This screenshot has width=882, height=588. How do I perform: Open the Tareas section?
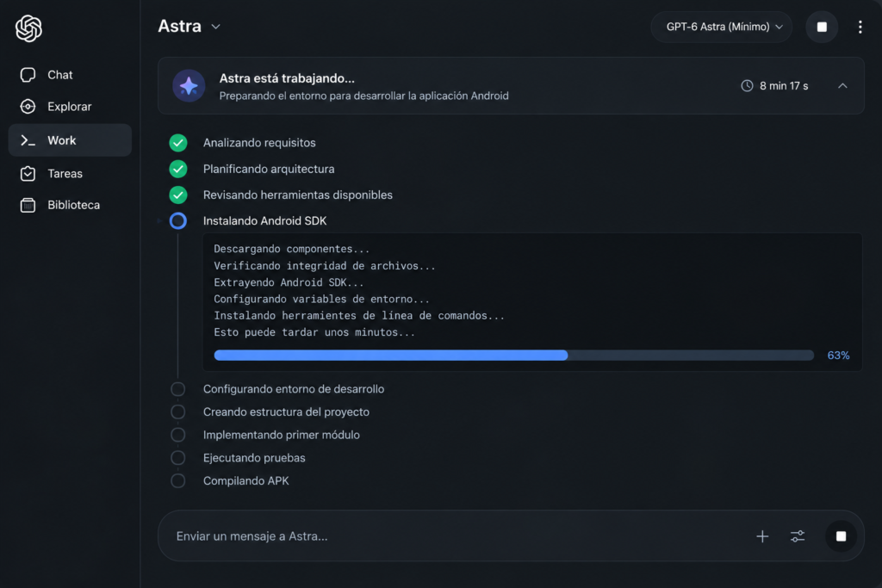[70, 173]
